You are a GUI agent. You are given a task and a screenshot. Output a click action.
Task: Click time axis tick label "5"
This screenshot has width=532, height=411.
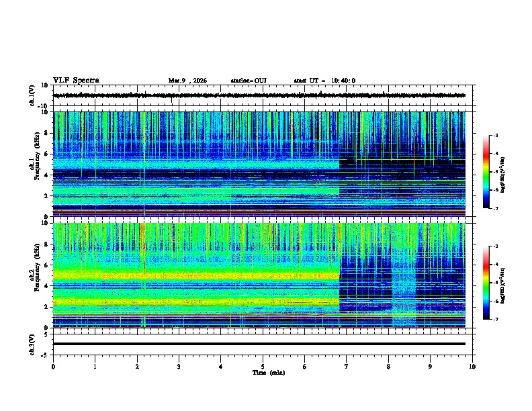263,367
